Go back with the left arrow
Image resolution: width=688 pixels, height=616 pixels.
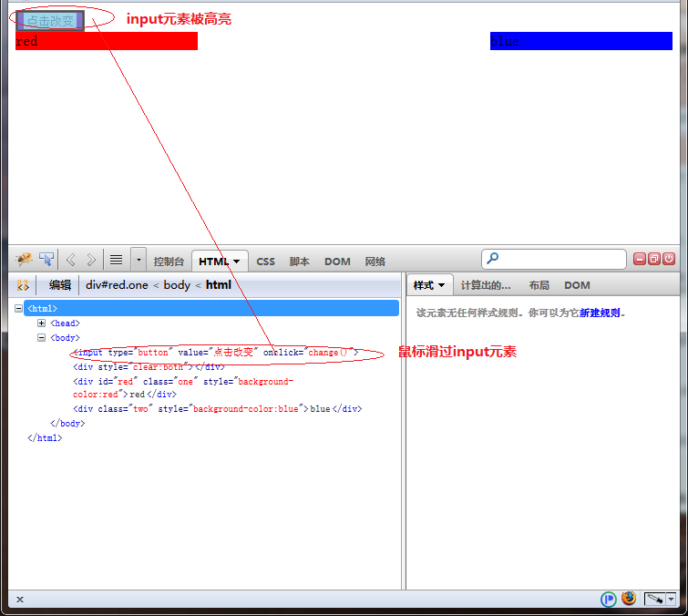coord(71,260)
